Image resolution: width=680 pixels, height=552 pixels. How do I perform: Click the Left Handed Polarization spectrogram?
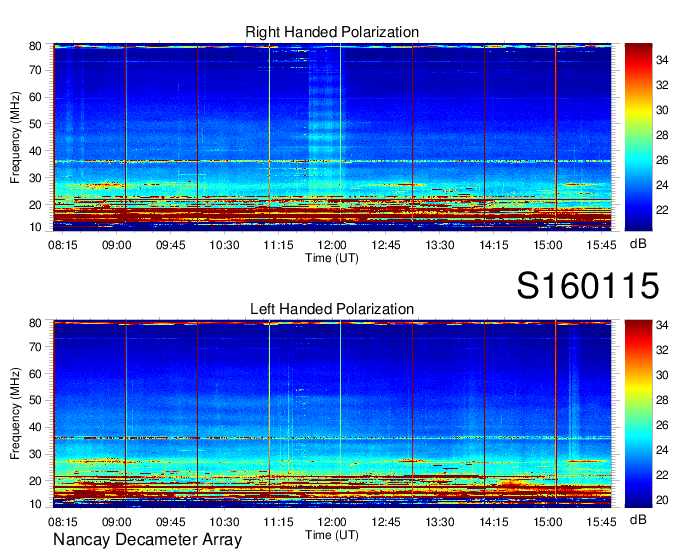(332, 414)
